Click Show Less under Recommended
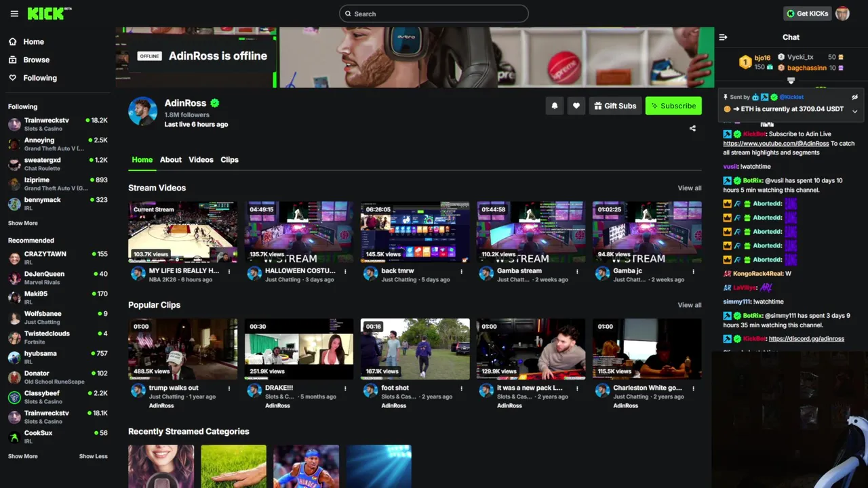Screen dimensions: 868x488 [x=94, y=456]
